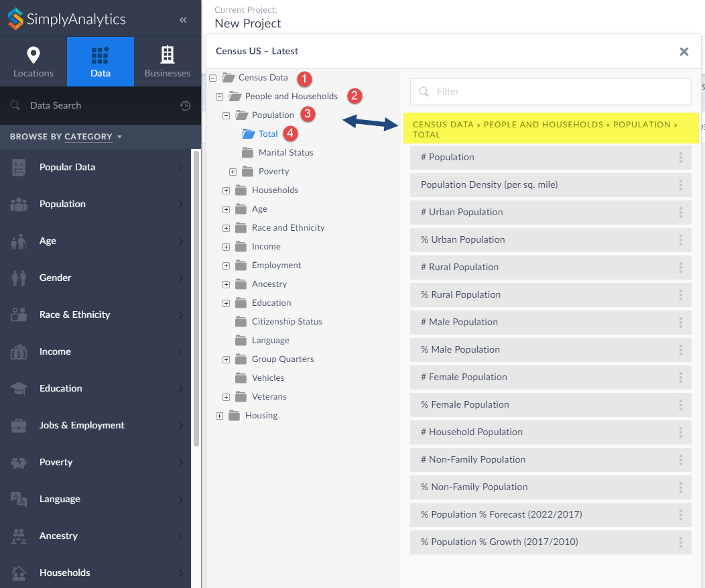Open options menu for # Male Population

[681, 322]
